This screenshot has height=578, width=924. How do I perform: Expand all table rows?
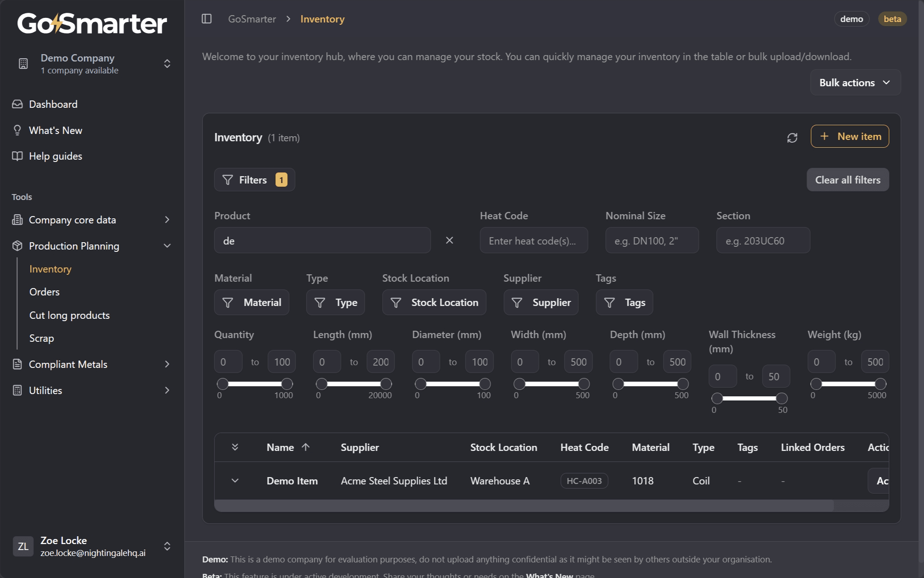[x=235, y=447]
